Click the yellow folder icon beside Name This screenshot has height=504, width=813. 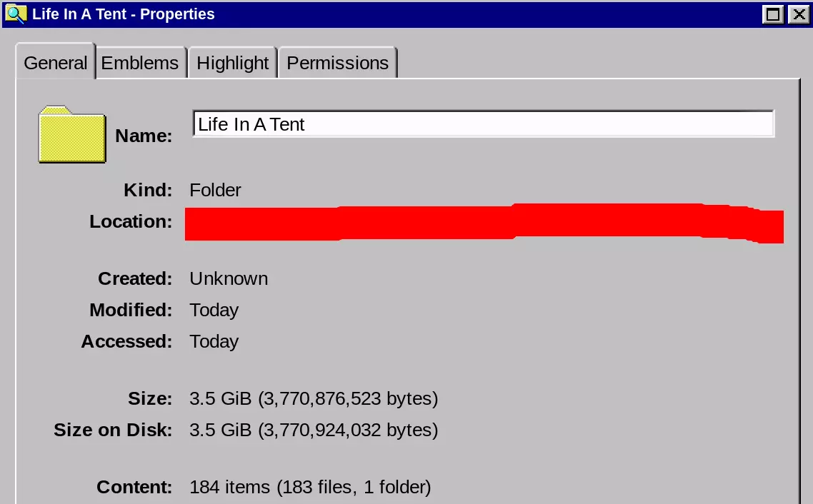pyautogui.click(x=72, y=135)
